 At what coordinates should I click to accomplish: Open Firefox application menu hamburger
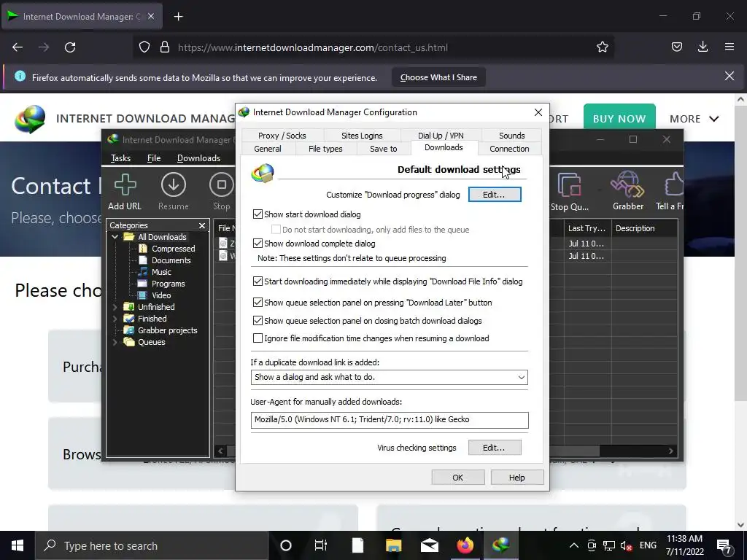click(729, 47)
